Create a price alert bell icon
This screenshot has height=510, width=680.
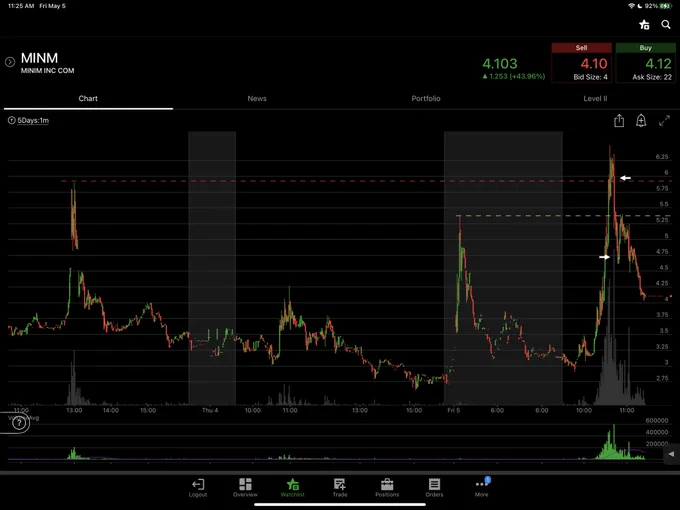[x=641, y=121]
